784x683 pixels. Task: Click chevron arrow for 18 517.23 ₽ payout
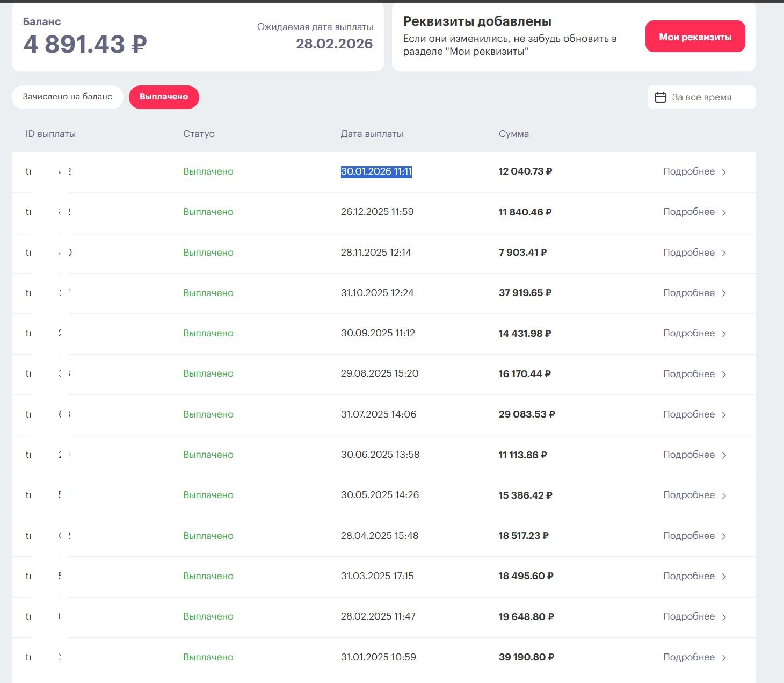[724, 536]
